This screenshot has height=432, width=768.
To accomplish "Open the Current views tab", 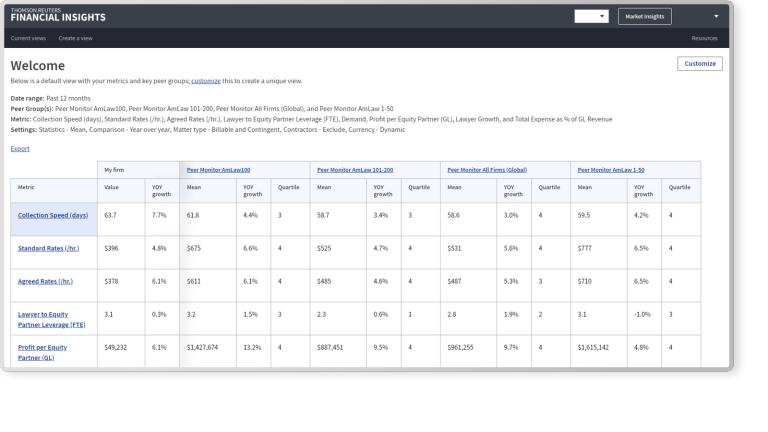I will [28, 38].
